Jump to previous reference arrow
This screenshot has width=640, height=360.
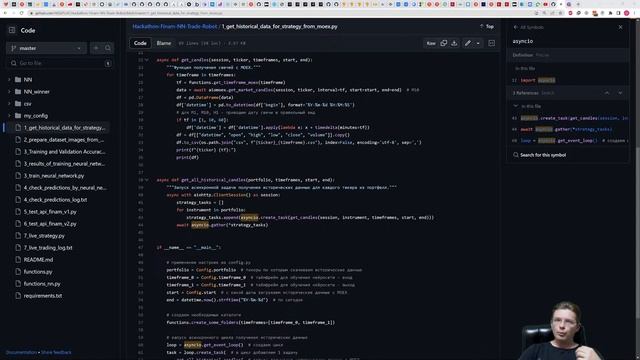coord(607,93)
